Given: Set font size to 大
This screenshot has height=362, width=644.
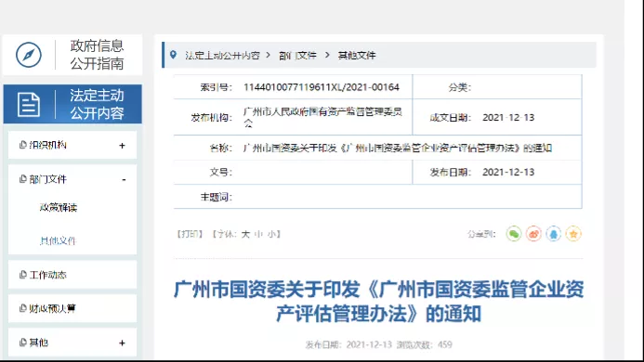Looking at the screenshot, I should (x=245, y=234).
